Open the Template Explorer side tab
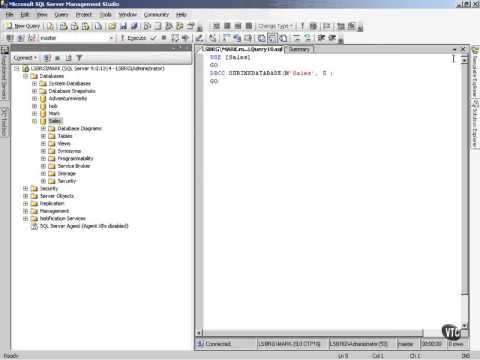The image size is (480, 360). (475, 72)
